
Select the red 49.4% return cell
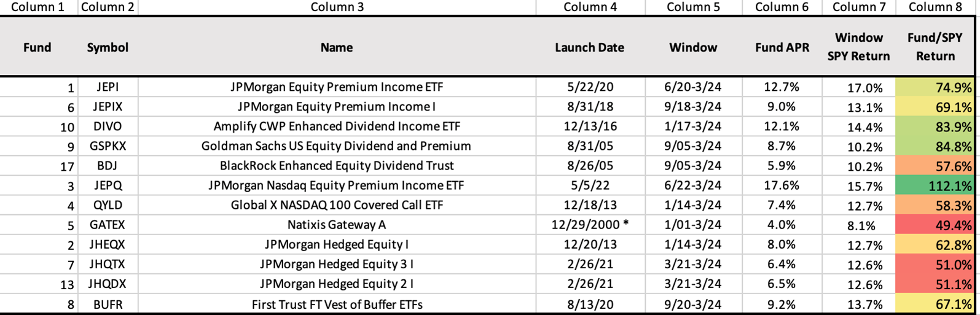935,225
